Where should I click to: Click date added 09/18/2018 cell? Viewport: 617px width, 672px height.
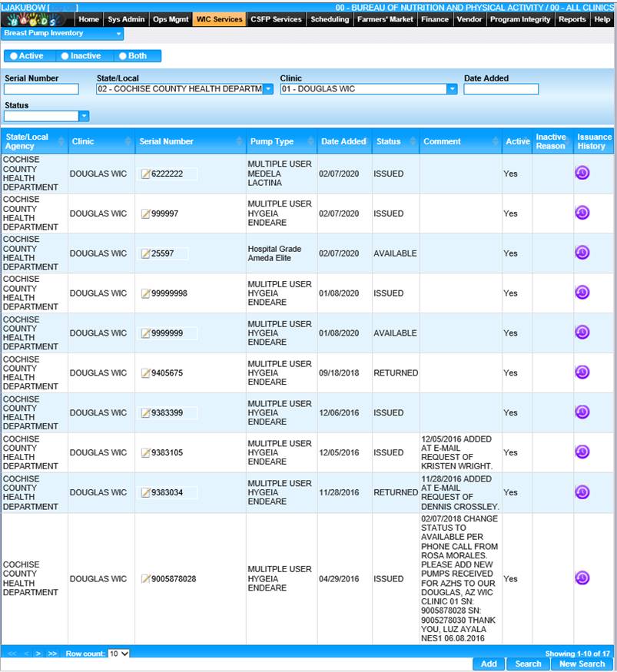coord(339,372)
